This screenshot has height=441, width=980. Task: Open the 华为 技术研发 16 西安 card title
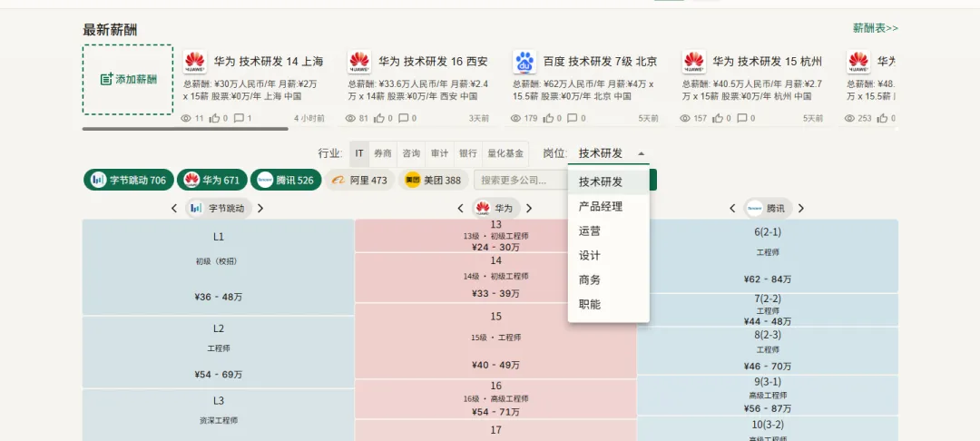coord(433,61)
